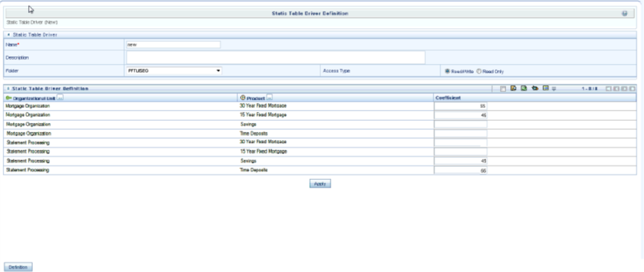Select the Read/Write access radio button
Viewport: 644px width, 272px height.
coord(447,71)
